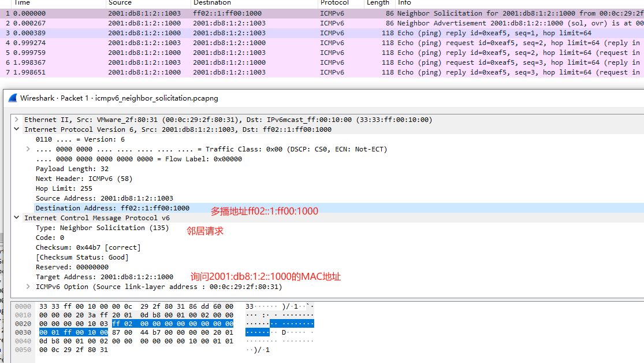Collapse the Internet Protocol Version 6 section

(x=17, y=129)
